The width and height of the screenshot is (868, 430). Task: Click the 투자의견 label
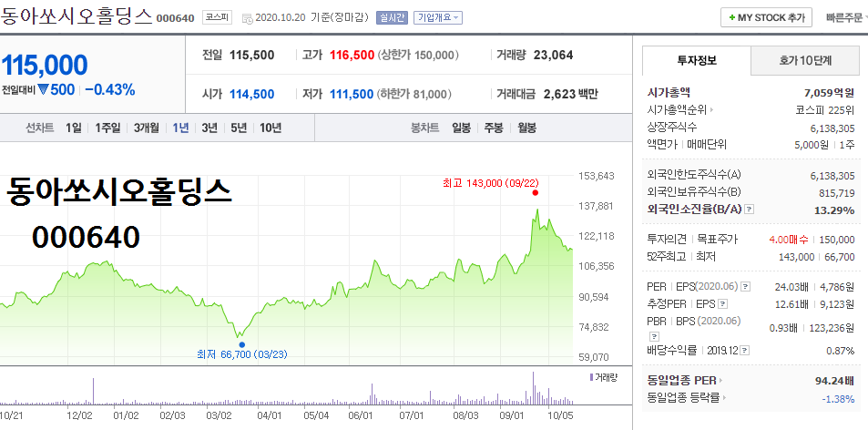point(667,240)
